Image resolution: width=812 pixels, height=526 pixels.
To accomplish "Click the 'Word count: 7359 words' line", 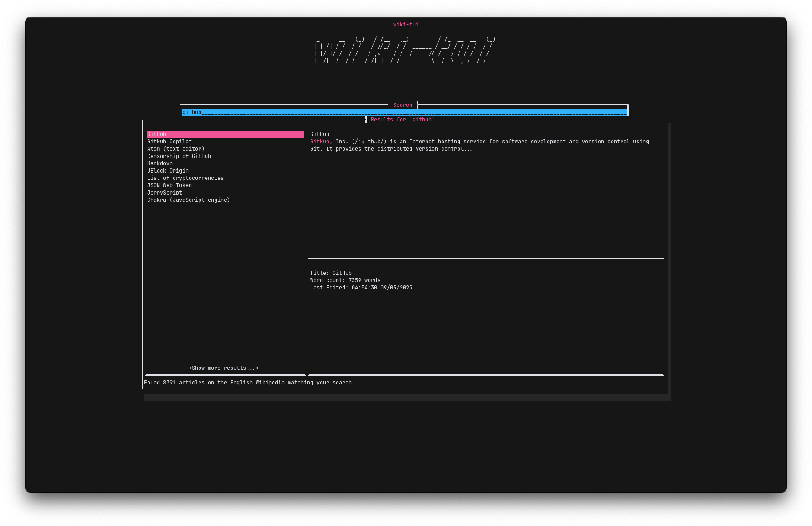I will (x=345, y=280).
